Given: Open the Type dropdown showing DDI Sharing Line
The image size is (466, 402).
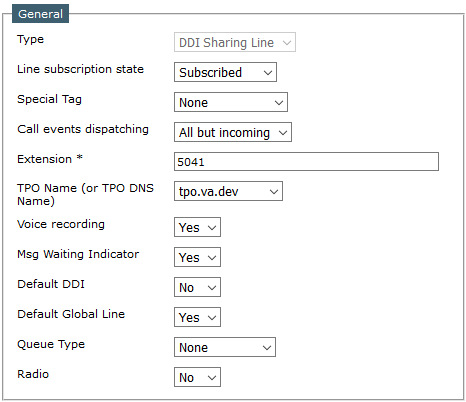Looking at the screenshot, I should pos(235,42).
